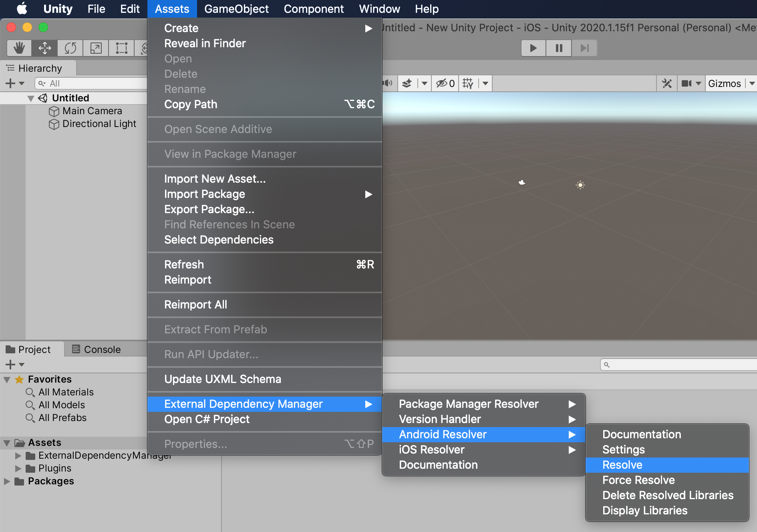Open Import Package submenu
757x532 pixels.
click(x=265, y=194)
